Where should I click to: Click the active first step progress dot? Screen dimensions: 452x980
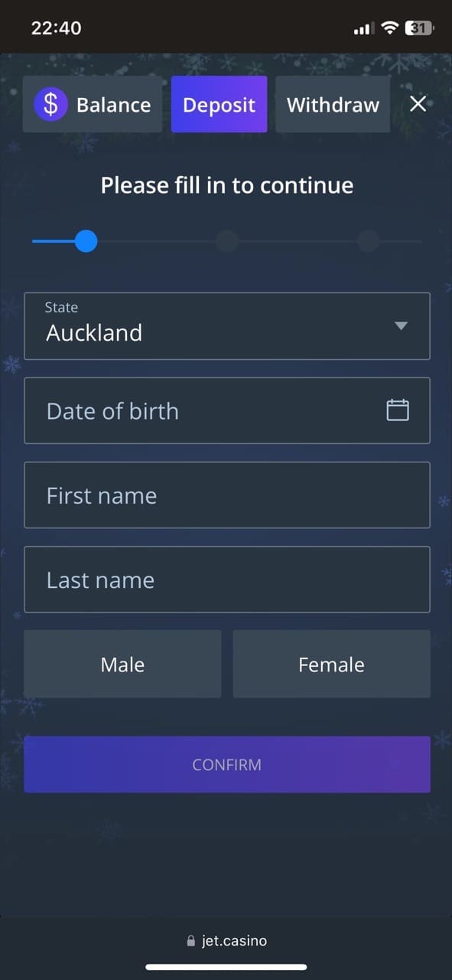point(86,241)
